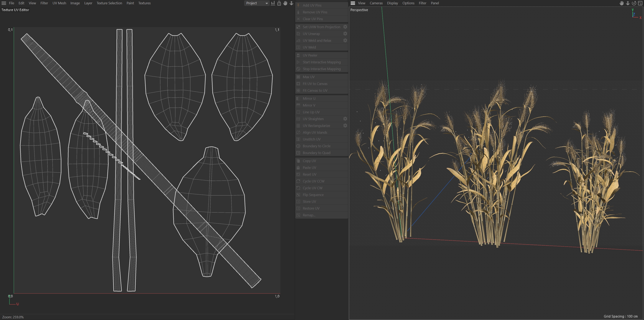644x320 pixels.
Task: Click the Fit UV to Canvas command
Action: (x=315, y=84)
